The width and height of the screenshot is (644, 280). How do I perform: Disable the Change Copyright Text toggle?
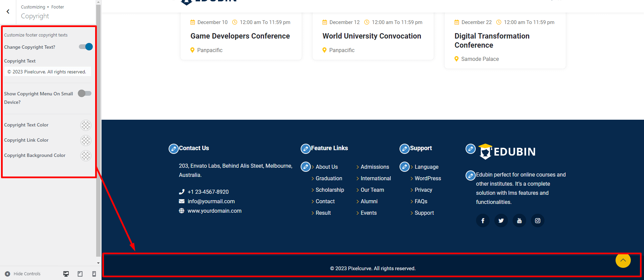(x=86, y=47)
